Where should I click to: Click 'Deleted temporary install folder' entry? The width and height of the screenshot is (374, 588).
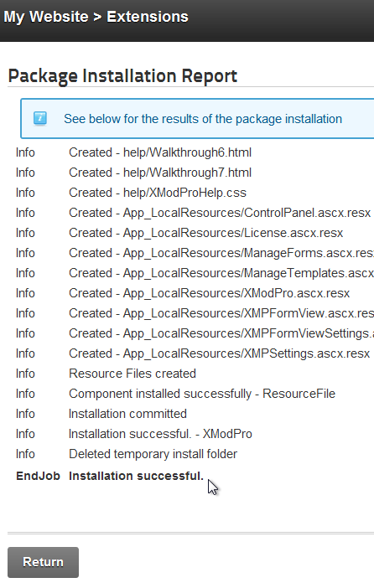click(153, 454)
